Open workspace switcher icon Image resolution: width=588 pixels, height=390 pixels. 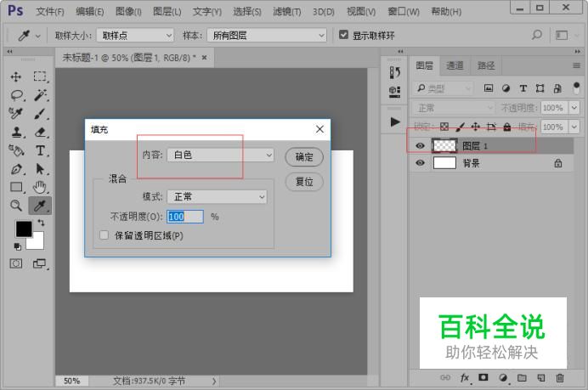tap(562, 35)
